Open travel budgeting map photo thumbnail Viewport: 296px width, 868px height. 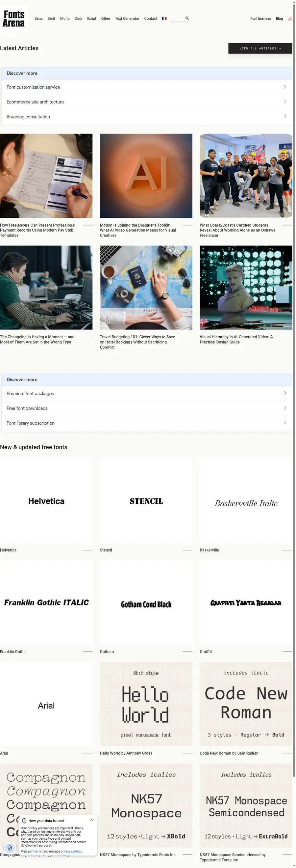pos(146,288)
